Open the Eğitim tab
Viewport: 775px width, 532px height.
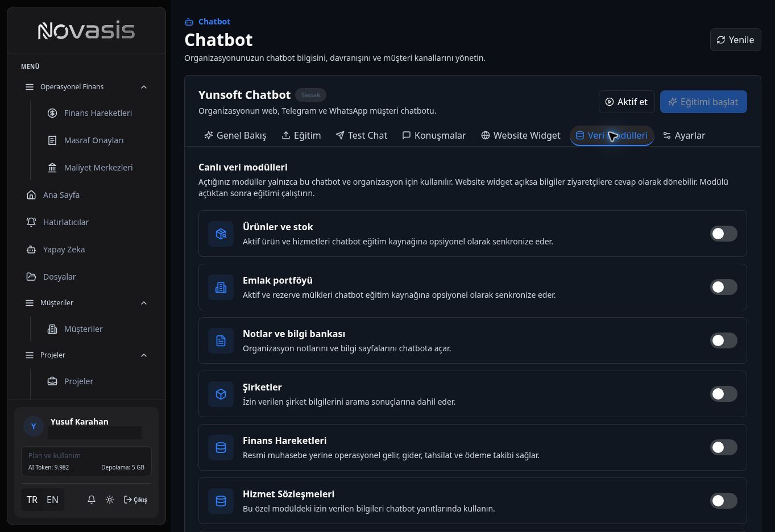[301, 135]
